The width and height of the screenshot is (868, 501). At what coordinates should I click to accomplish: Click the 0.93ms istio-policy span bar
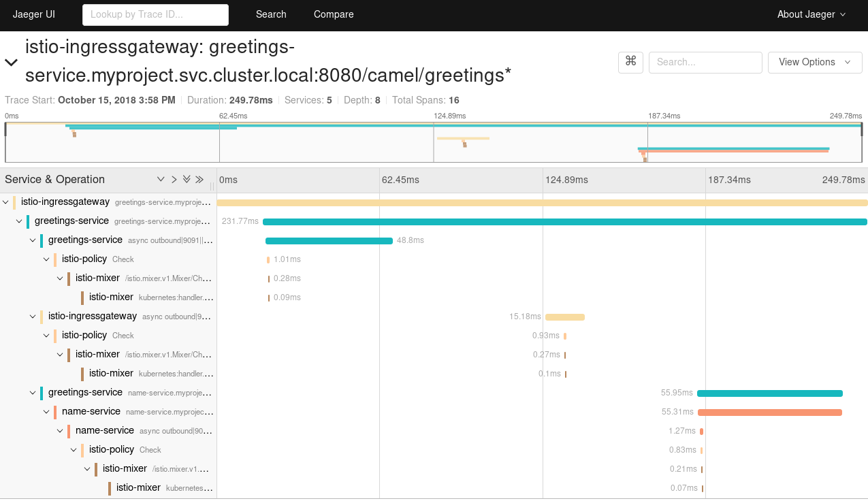(565, 336)
